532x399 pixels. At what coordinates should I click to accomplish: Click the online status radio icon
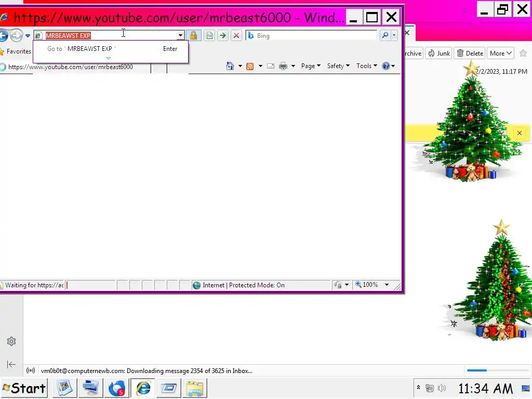pos(31,370)
